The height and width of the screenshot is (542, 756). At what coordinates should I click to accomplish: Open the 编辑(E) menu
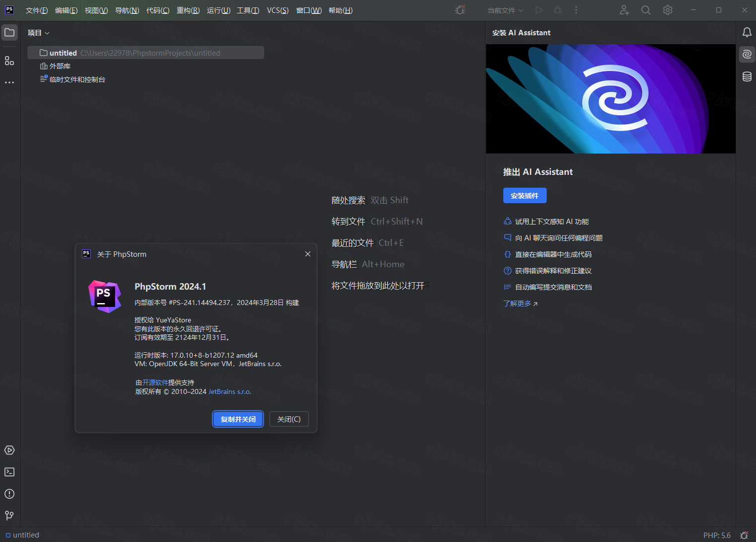[x=67, y=10]
